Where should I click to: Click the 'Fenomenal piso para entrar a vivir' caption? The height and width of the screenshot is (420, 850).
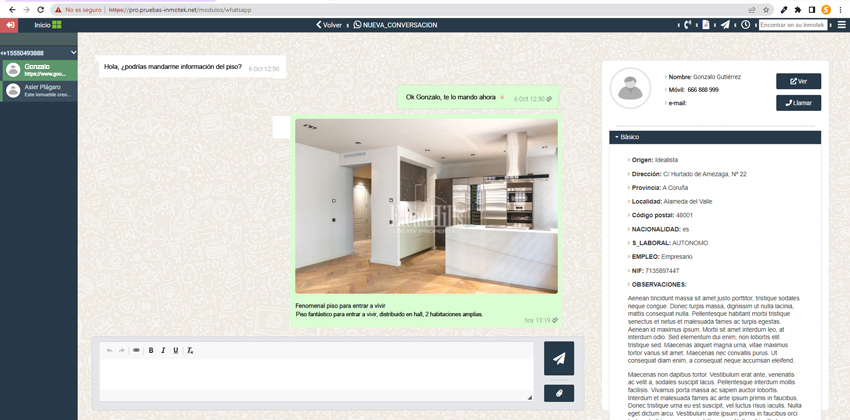coord(342,306)
